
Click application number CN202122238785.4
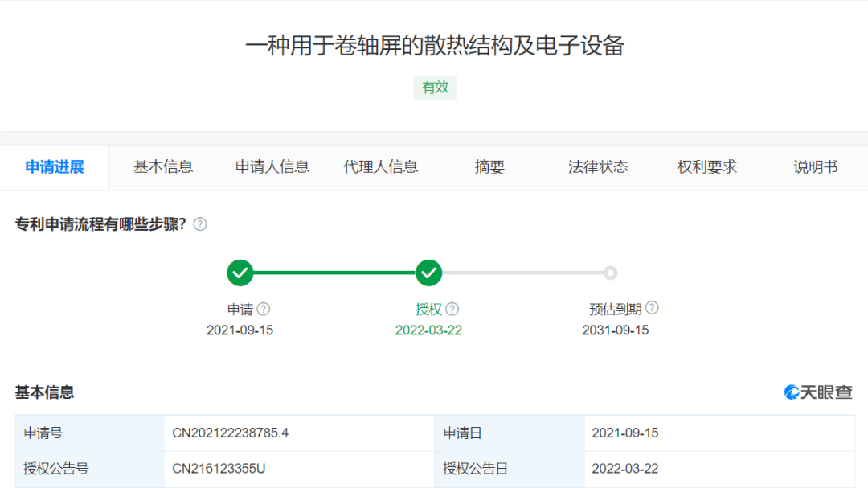(x=231, y=433)
